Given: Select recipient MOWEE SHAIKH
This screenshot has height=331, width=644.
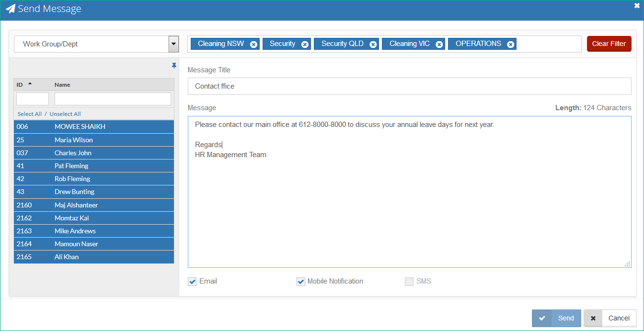Looking at the screenshot, I should pyautogui.click(x=94, y=126).
